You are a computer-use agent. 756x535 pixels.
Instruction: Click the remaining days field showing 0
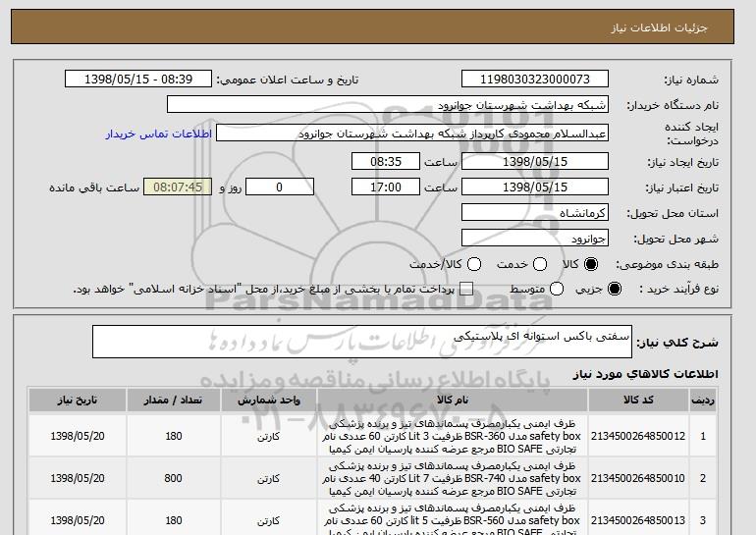280,187
